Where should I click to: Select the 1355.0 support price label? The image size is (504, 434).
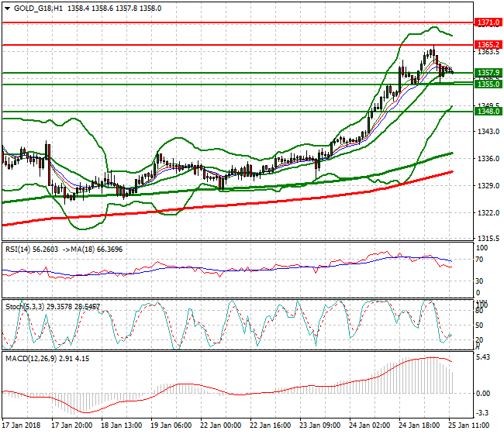click(x=488, y=84)
